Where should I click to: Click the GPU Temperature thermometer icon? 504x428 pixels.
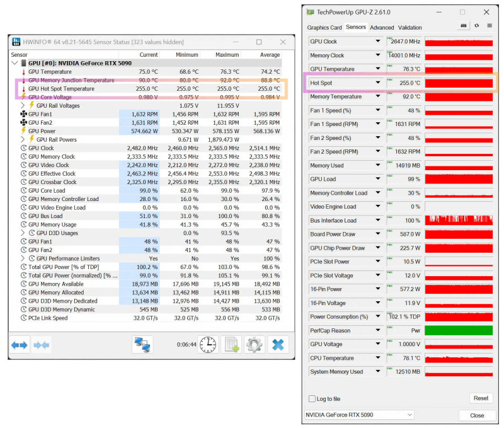(x=23, y=72)
